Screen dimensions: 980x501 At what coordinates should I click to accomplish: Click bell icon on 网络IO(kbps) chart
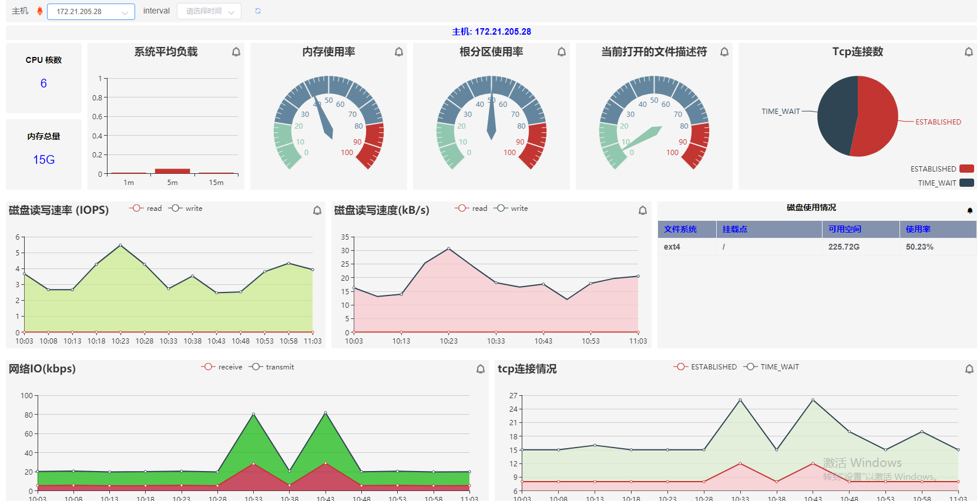481,369
